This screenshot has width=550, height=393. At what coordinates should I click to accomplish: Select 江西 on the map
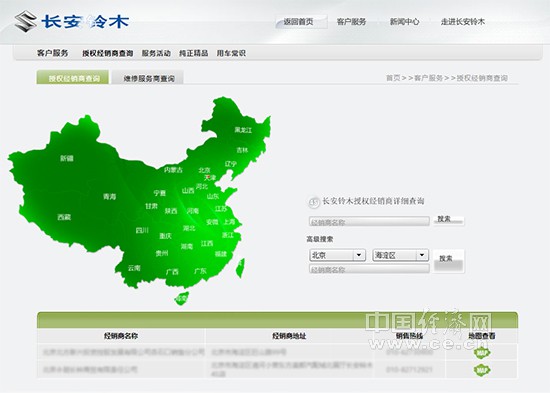(207, 243)
